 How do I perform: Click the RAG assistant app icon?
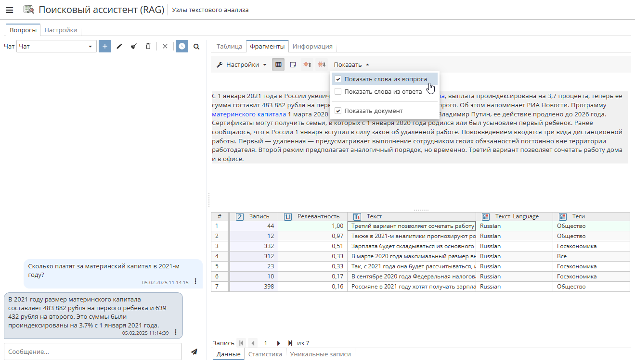click(28, 10)
